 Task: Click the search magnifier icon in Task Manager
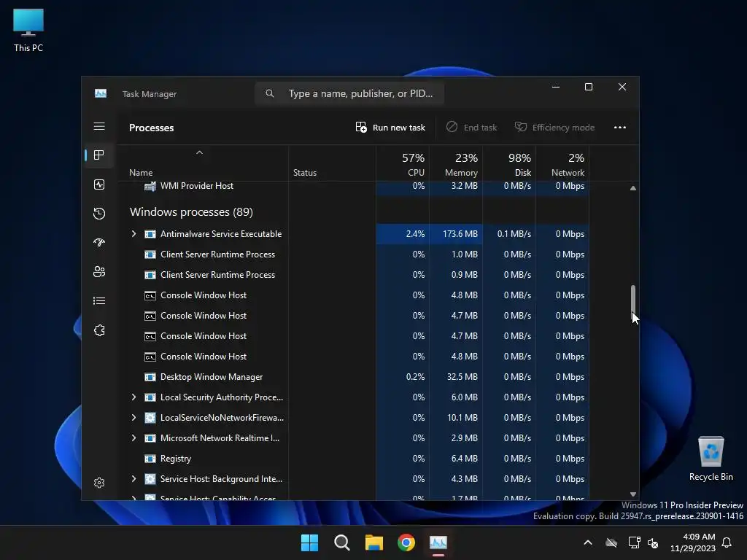(270, 93)
